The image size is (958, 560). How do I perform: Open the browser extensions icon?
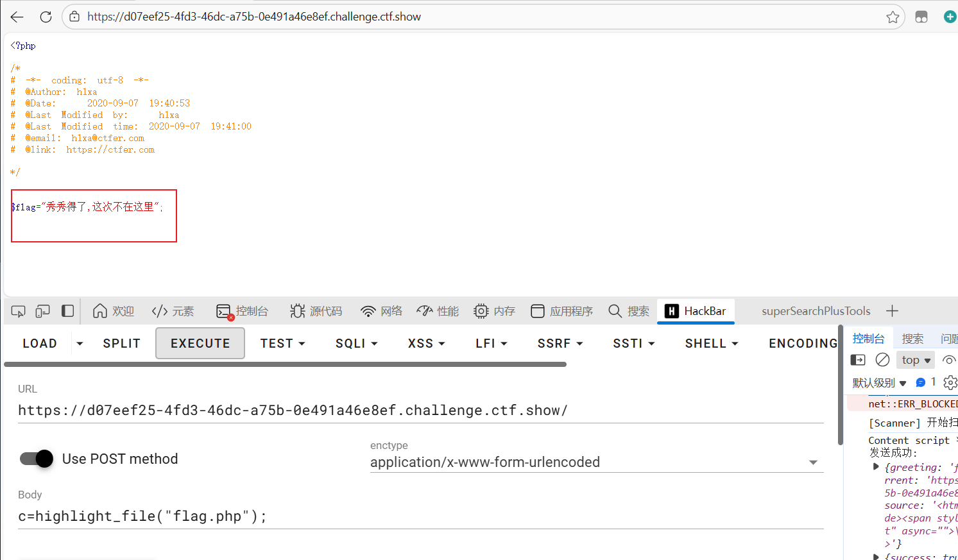pyautogui.click(x=921, y=17)
